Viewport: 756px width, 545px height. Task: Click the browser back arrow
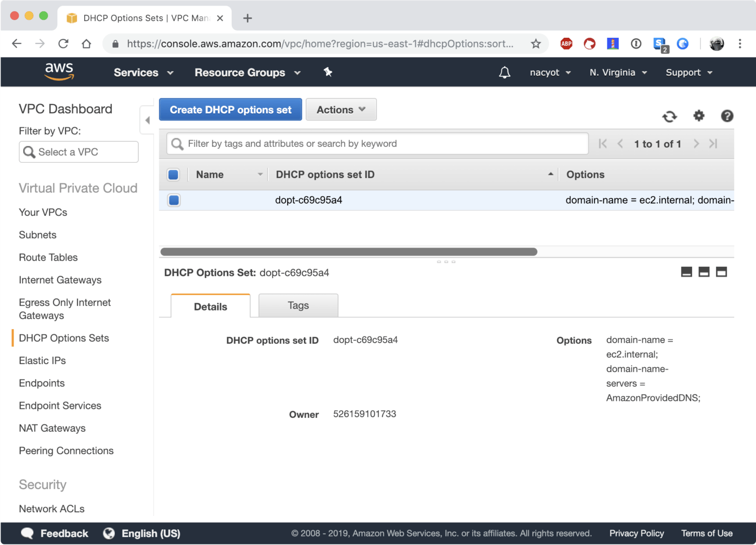[x=17, y=44]
